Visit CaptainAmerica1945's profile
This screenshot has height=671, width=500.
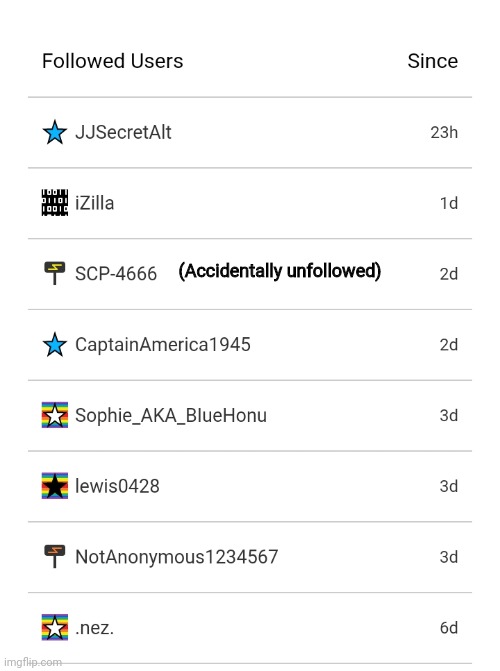pos(163,344)
